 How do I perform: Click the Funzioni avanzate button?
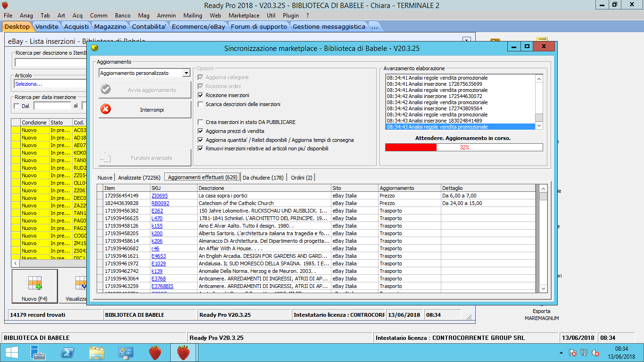pyautogui.click(x=145, y=158)
